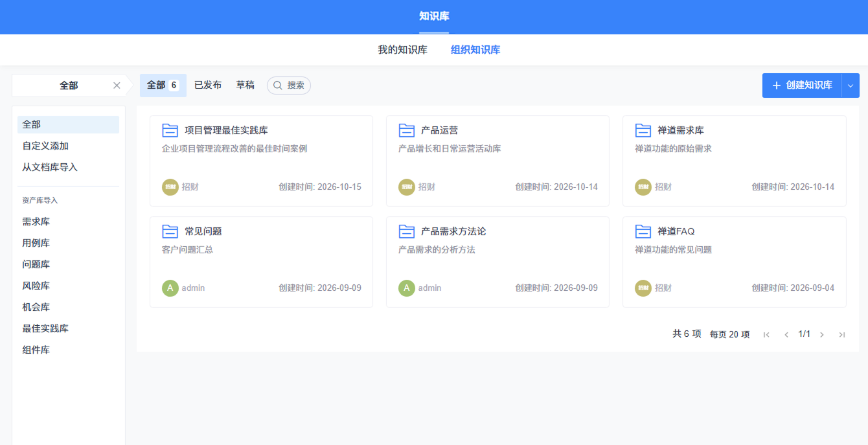Open 禅道FAQ title link
The image size is (868, 445).
[676, 231]
